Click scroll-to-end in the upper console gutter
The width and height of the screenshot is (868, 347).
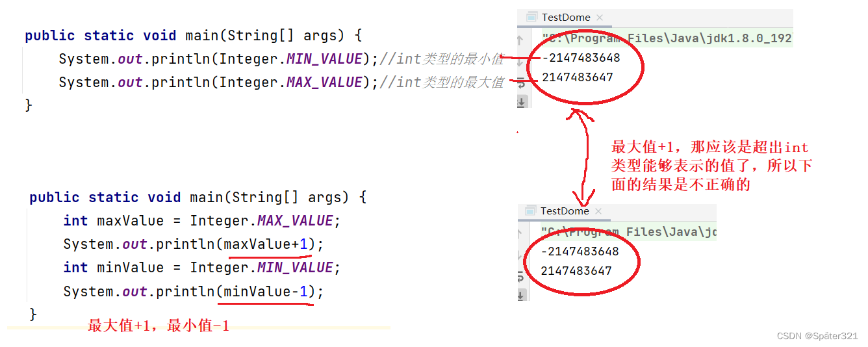tap(521, 101)
